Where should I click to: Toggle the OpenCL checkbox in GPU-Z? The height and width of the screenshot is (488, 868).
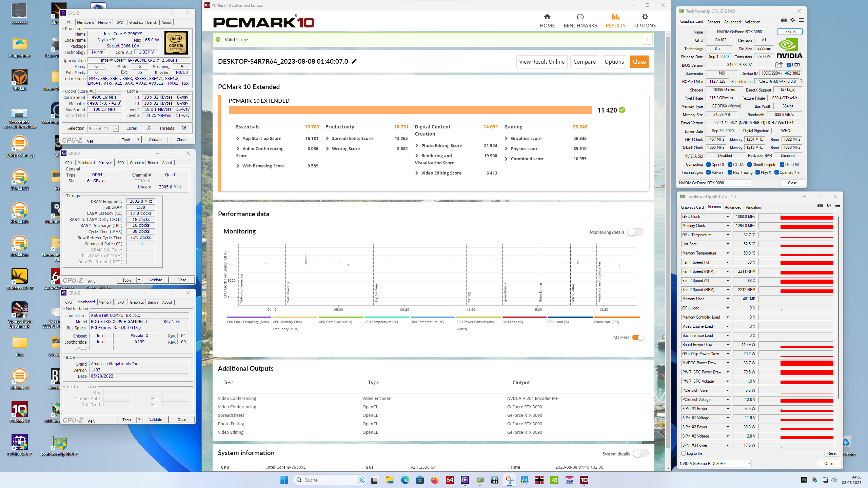click(x=708, y=165)
